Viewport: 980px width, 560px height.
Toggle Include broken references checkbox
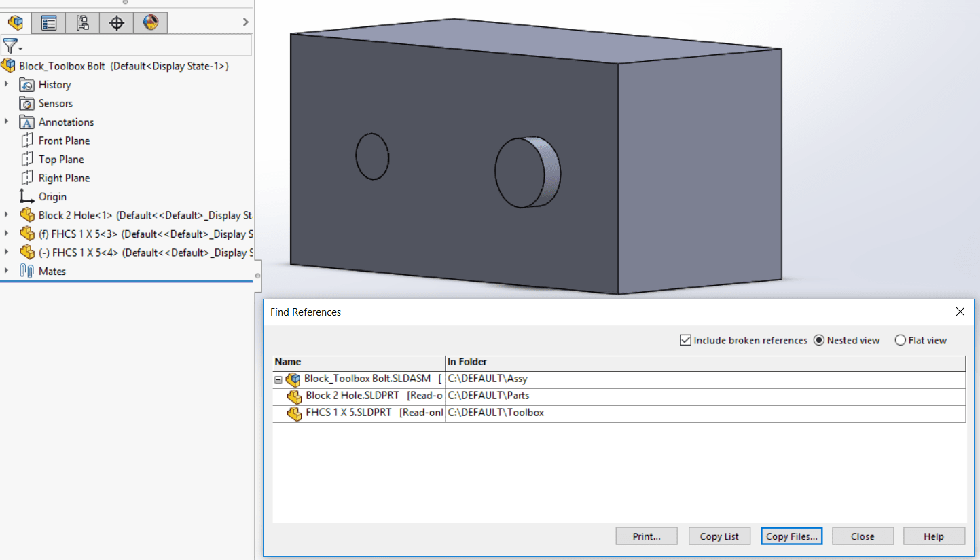click(685, 340)
